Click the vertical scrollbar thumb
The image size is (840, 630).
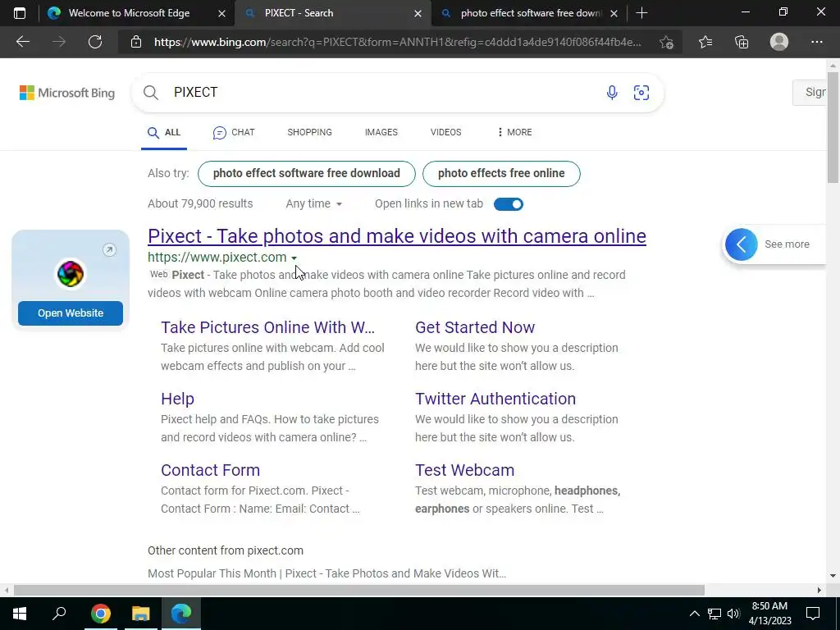833,127
